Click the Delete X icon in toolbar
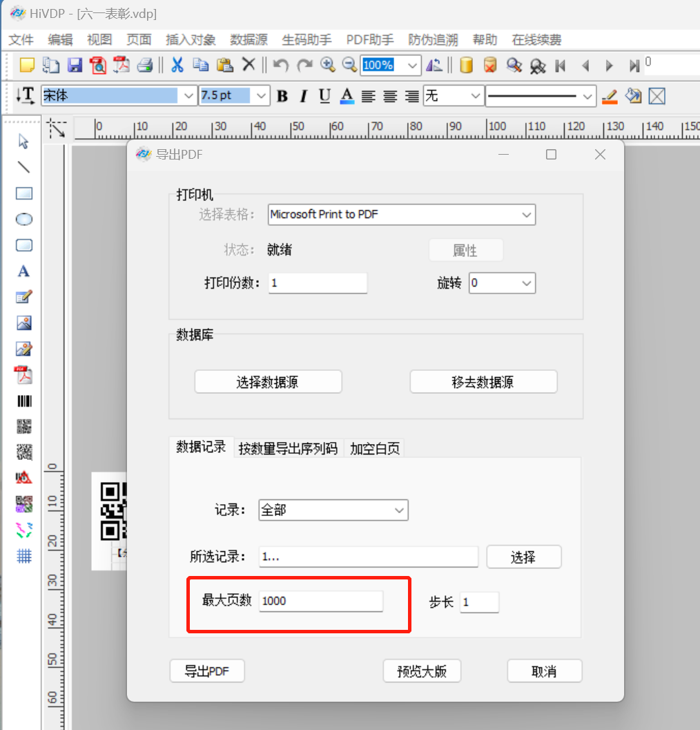 pos(249,65)
